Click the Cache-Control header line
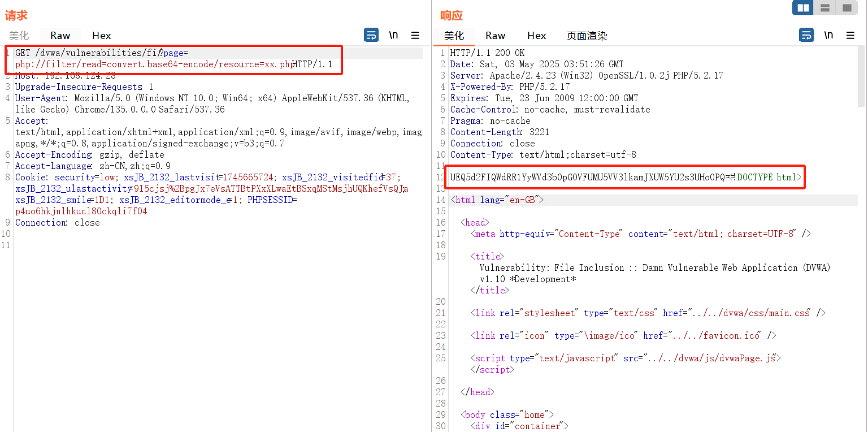868x432 pixels. tap(550, 109)
